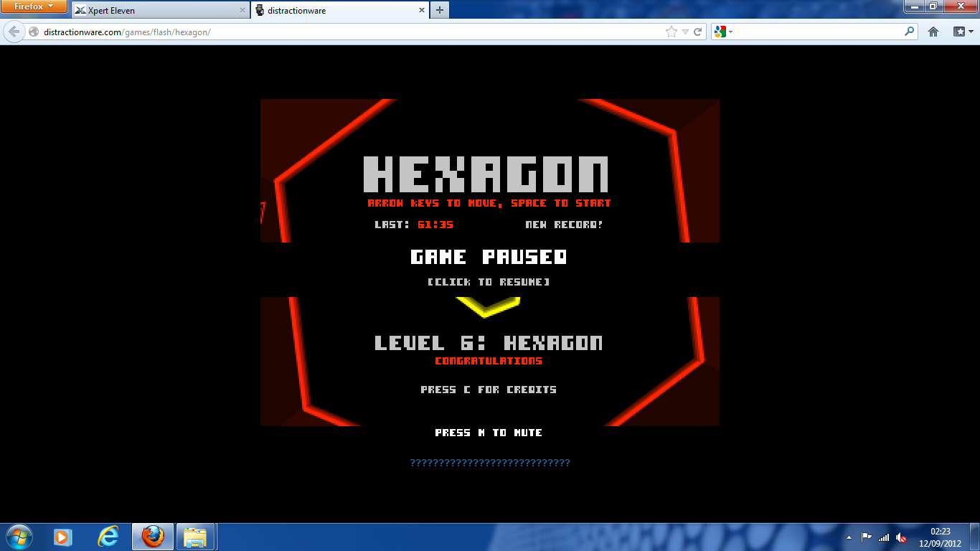
Task: Click the NEW RECORD! text
Action: pyautogui.click(x=565, y=225)
